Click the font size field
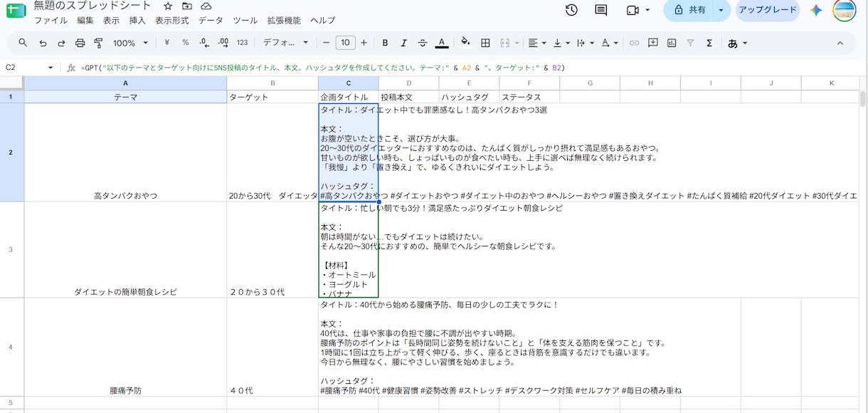Viewport: 868px width, 413px height. (x=345, y=43)
